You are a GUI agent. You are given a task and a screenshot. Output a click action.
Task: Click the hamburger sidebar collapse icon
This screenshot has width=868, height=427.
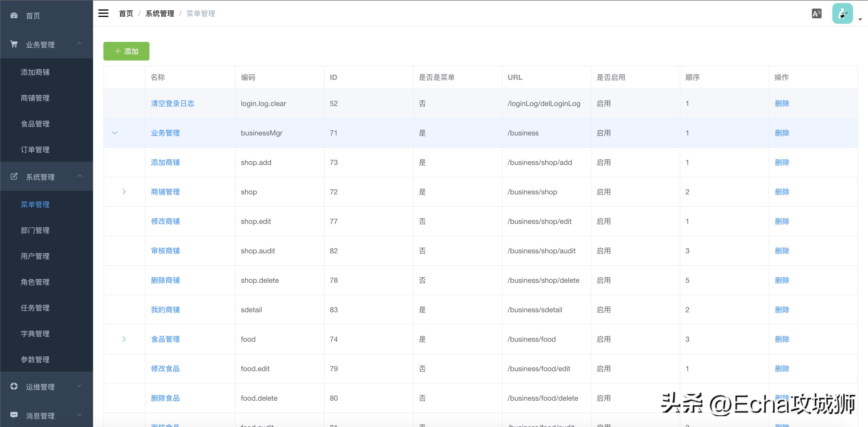pyautogui.click(x=103, y=13)
